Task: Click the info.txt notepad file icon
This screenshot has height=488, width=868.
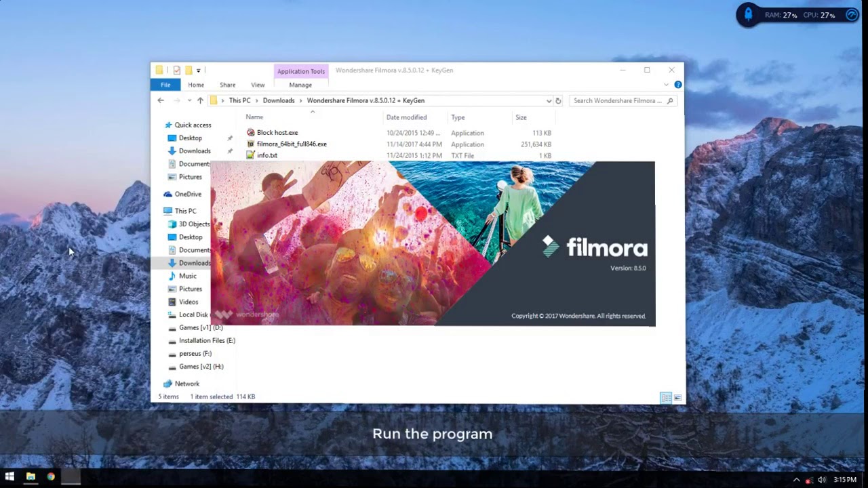Action: [251, 155]
